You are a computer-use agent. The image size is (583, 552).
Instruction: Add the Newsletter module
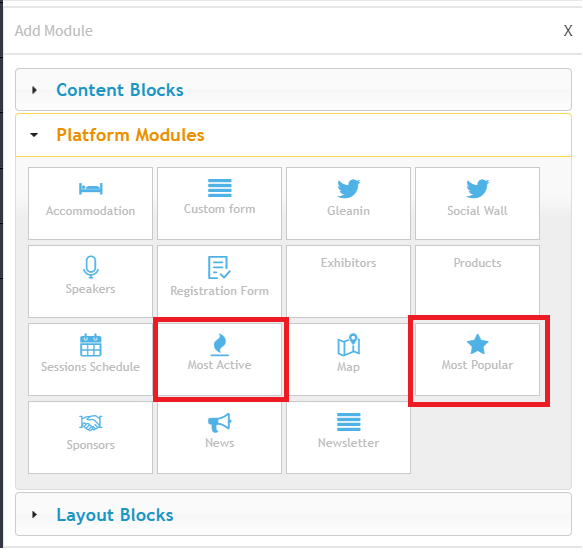tap(348, 438)
